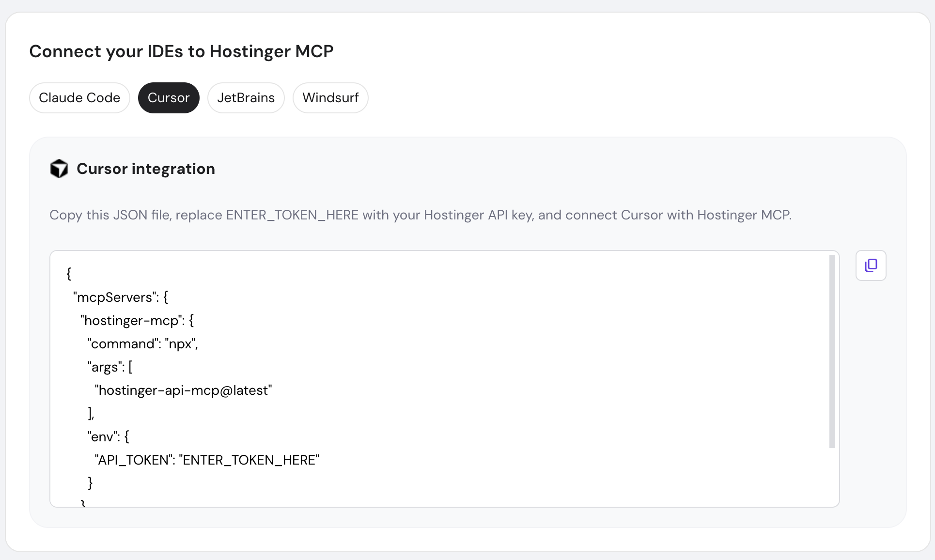Click the "env" key in the JSON

tap(103, 436)
